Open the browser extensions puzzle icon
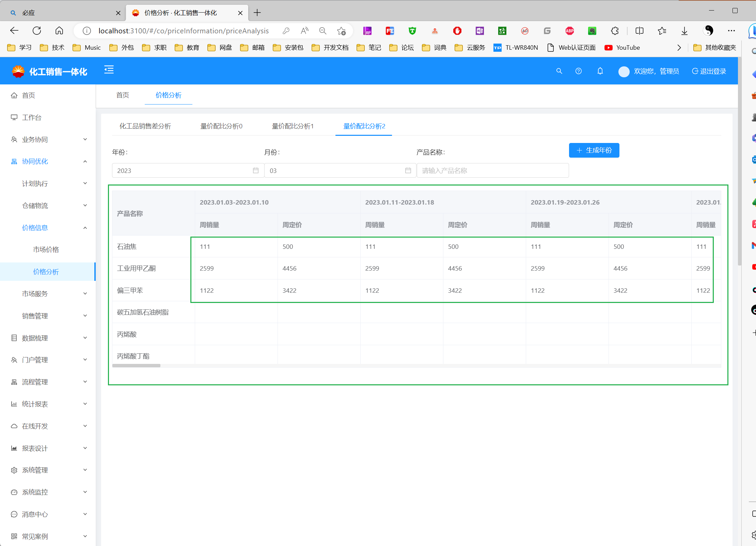 pyautogui.click(x=615, y=31)
